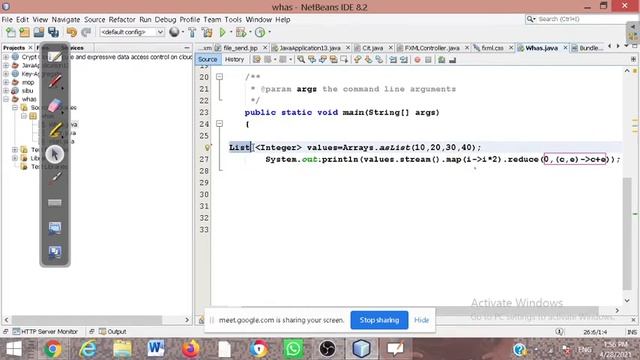The image size is (640, 360).
Task: Switch to the JavaApplication13.java tab
Action: (310, 48)
